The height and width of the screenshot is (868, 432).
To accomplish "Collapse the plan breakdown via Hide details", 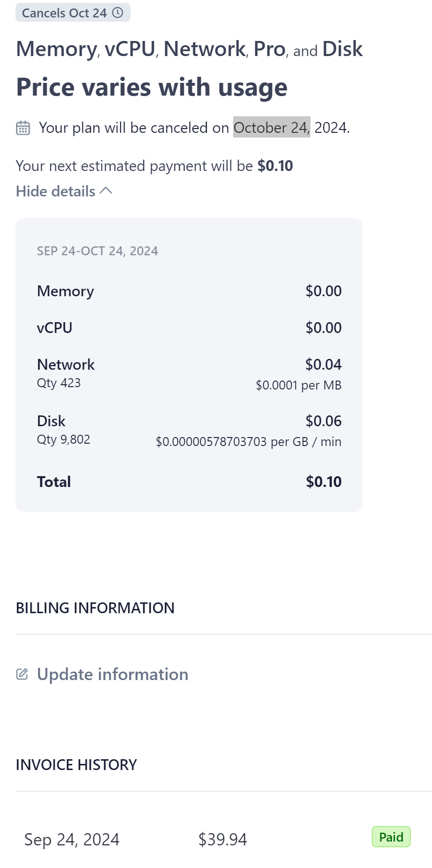I will click(x=56, y=191).
